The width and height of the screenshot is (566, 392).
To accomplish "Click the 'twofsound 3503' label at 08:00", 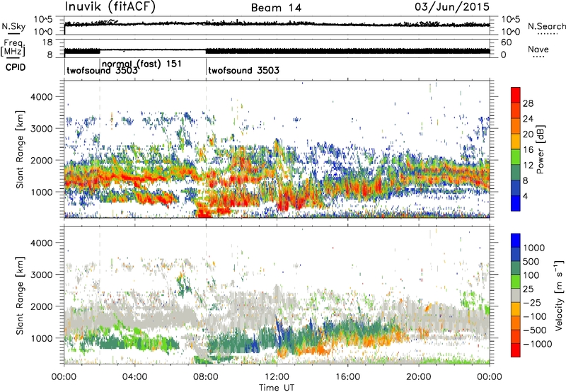I will coord(243,70).
